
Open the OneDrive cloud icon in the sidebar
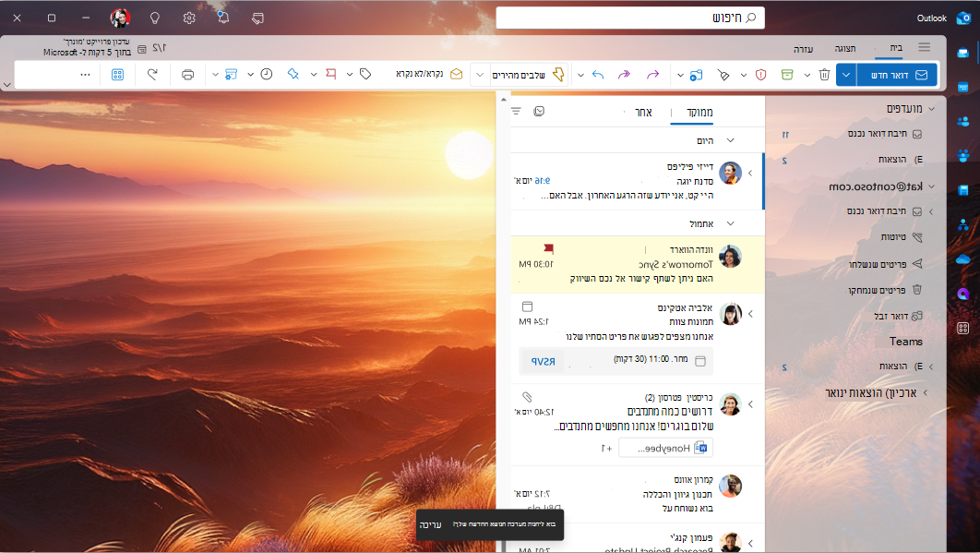pyautogui.click(x=963, y=259)
